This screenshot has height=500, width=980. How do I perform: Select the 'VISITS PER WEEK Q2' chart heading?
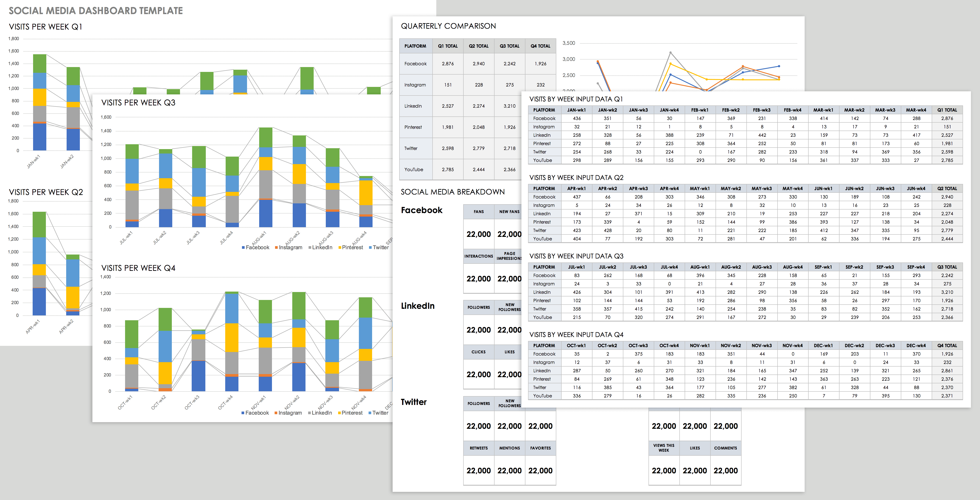[x=46, y=192]
